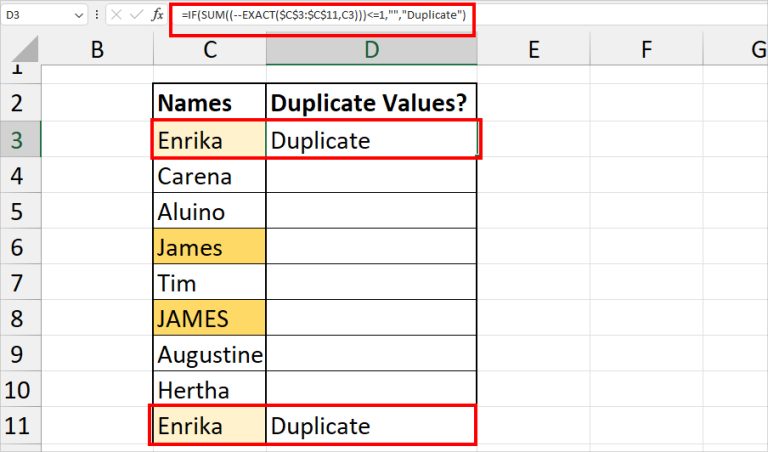Viewport: 768px width, 452px height.
Task: Select the cell containing Carena
Action: 210,177
